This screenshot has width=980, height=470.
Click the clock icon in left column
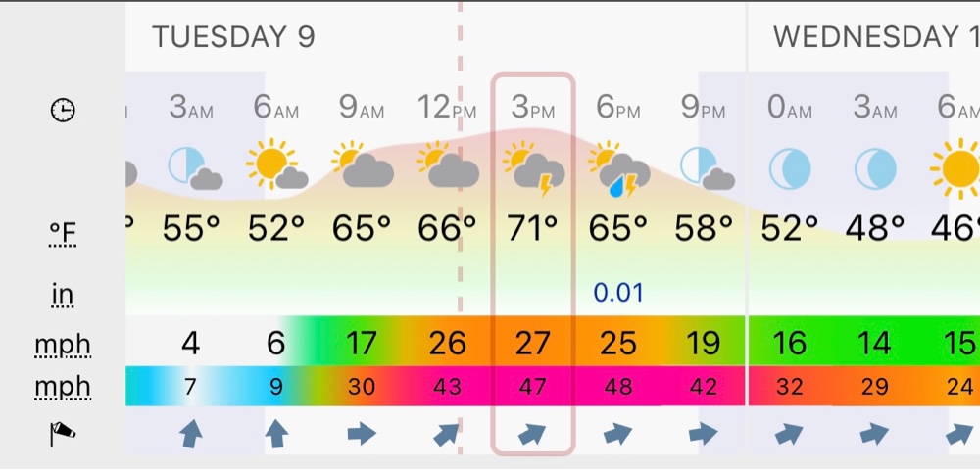click(x=63, y=111)
